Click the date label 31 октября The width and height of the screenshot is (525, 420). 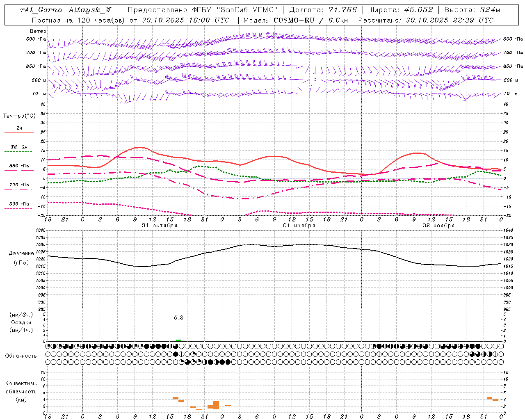pos(160,226)
